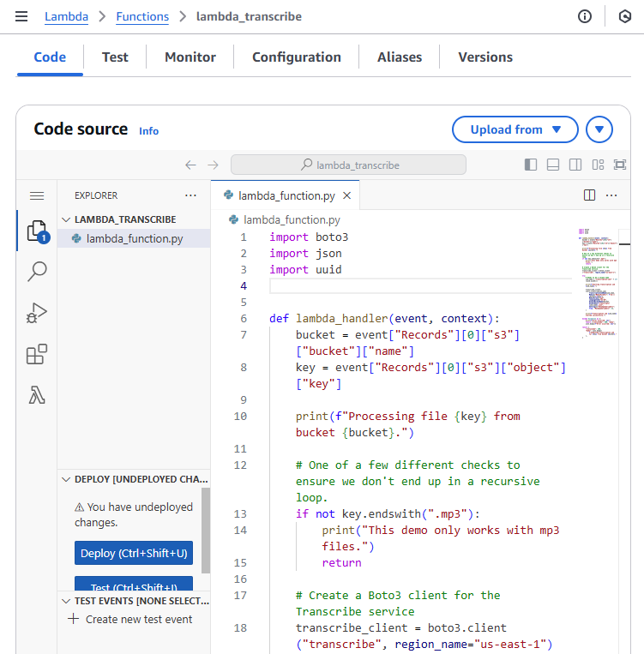
Task: Click the Functions breadcrumb link
Action: (x=142, y=16)
